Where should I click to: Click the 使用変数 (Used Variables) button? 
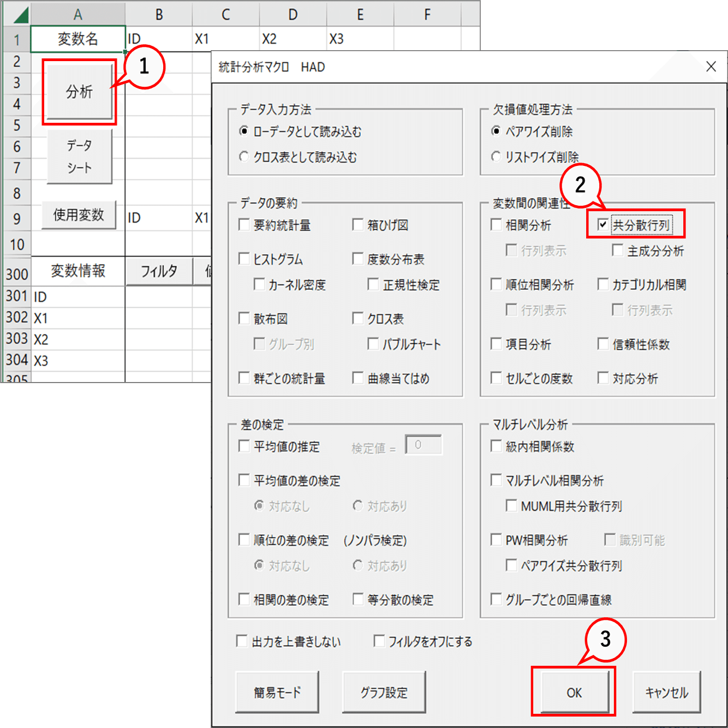(79, 215)
